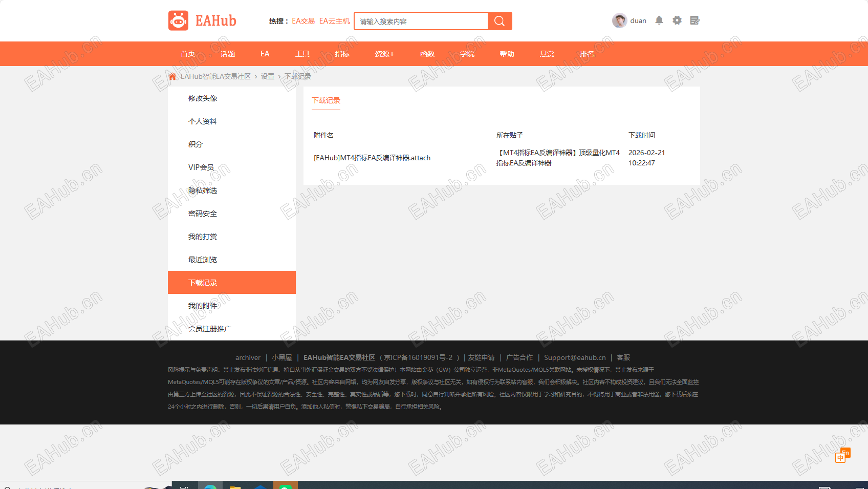
Task: Click the 所在贴子 column header
Action: [x=510, y=135]
